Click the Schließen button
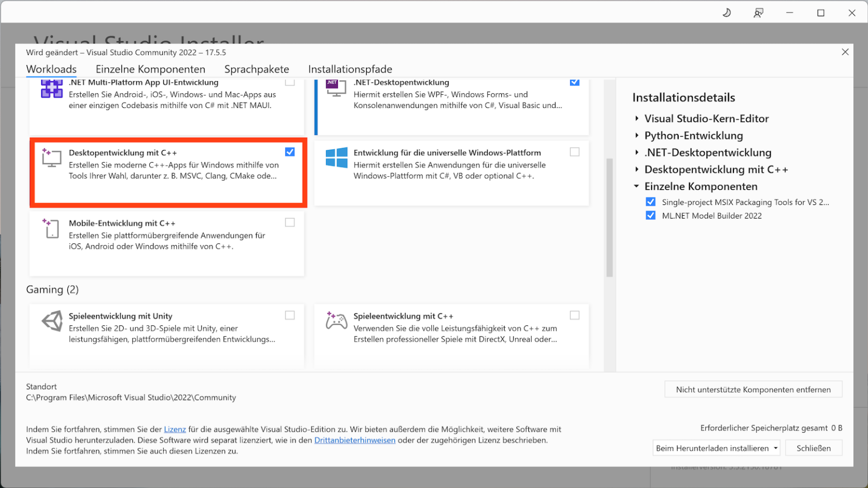868x488 pixels. point(814,448)
